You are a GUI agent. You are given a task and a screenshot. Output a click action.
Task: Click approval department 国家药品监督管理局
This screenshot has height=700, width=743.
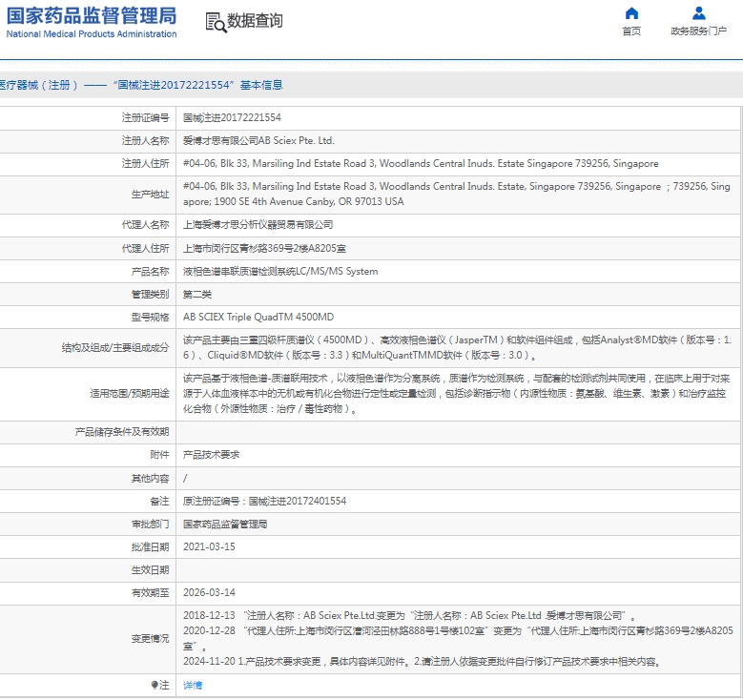225,525
